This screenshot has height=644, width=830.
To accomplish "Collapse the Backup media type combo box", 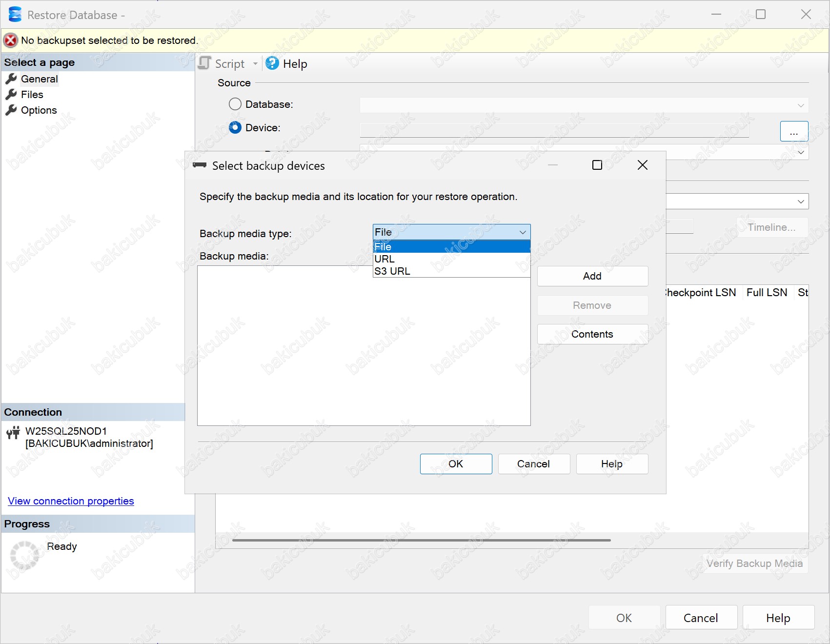I will [x=523, y=232].
